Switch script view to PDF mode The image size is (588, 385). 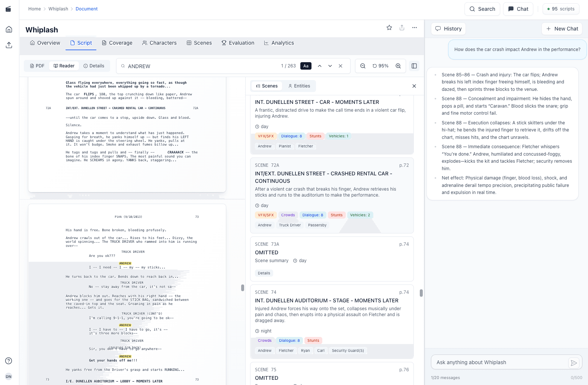(x=37, y=66)
